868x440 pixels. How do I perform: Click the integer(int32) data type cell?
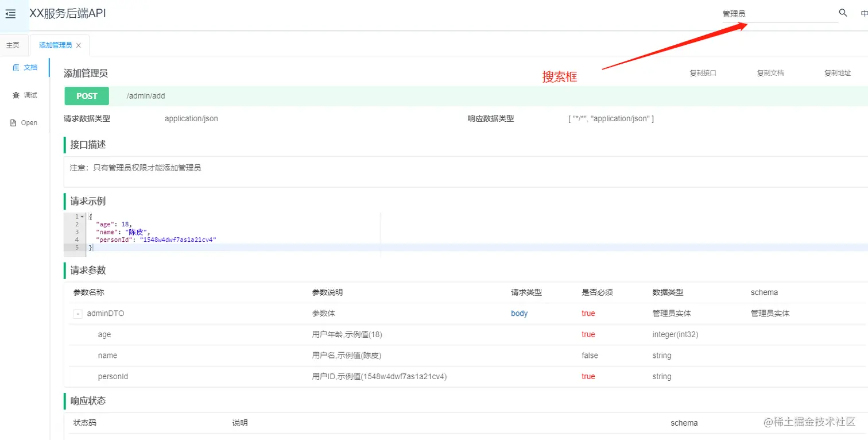(x=675, y=334)
